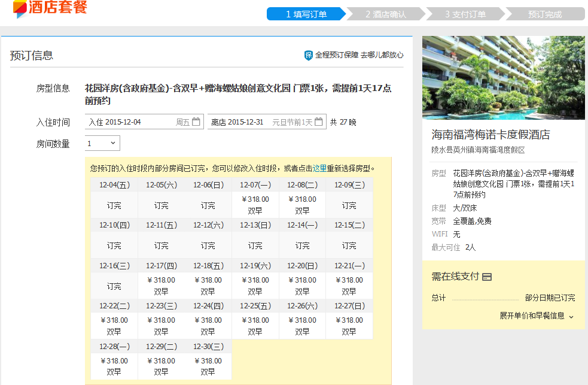Select step 2 酒店确认 tab
588x385 pixels.
click(x=385, y=14)
